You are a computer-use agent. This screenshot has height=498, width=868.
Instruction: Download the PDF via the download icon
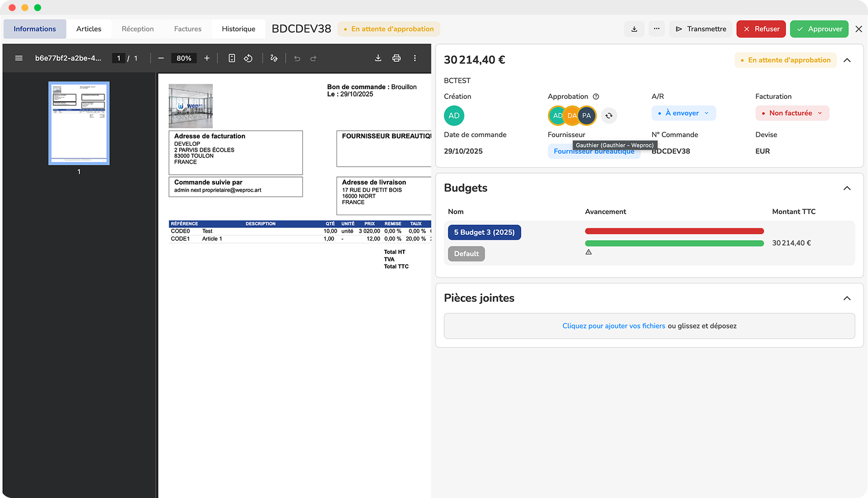coord(378,58)
